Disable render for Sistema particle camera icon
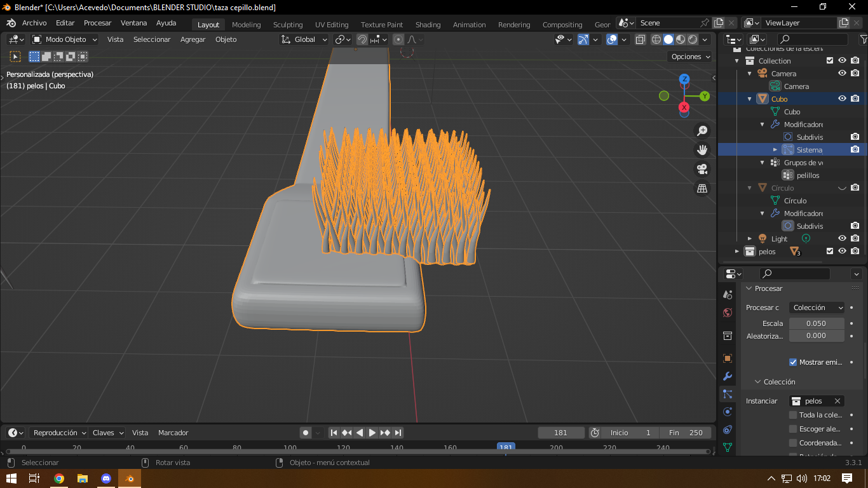Viewport: 868px width, 488px height. click(855, 150)
